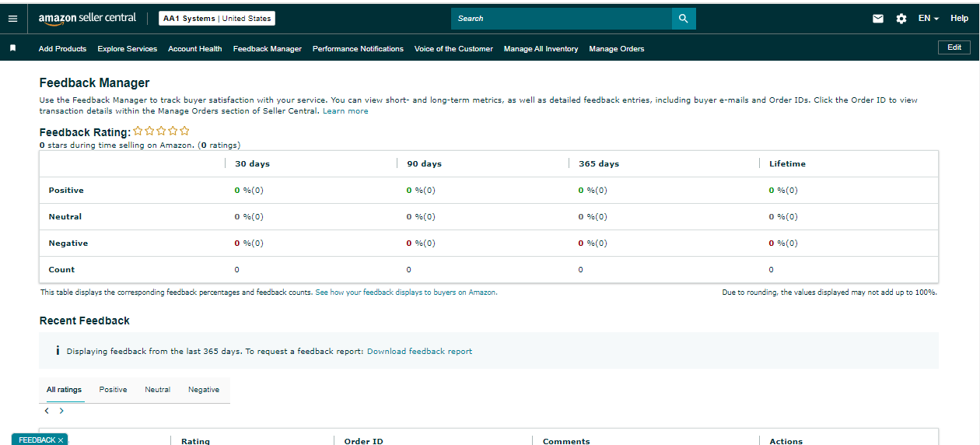Click the Amazon Seller Central logo

point(87,18)
